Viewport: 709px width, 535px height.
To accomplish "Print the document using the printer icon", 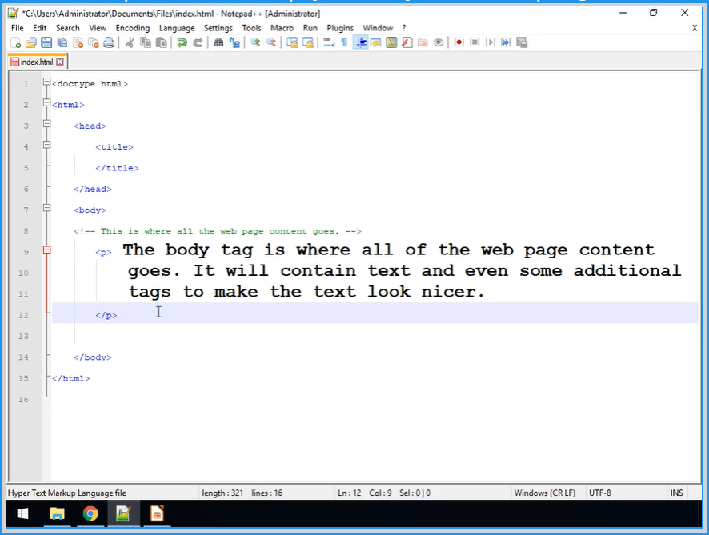I will pyautogui.click(x=109, y=43).
